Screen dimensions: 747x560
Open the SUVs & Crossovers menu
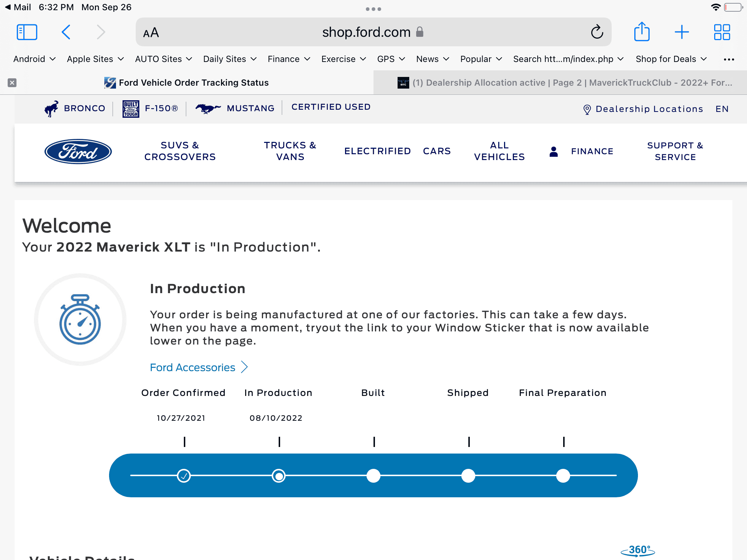pyautogui.click(x=180, y=151)
